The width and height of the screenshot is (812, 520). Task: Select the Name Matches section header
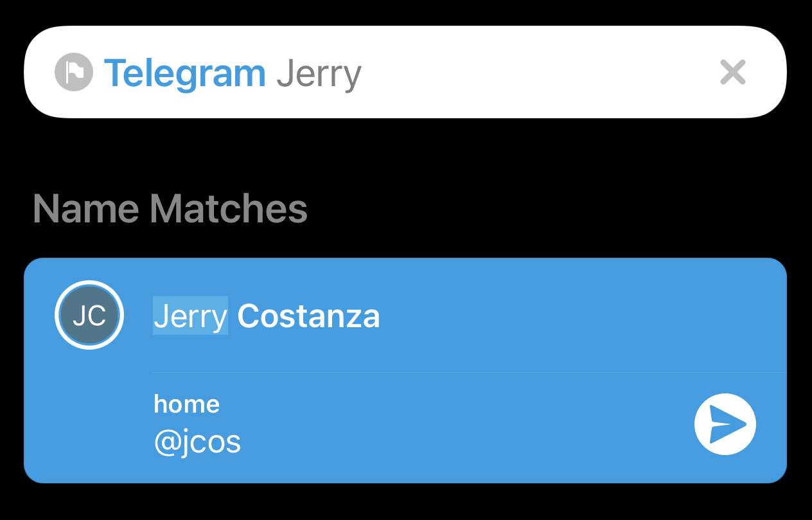click(x=170, y=209)
